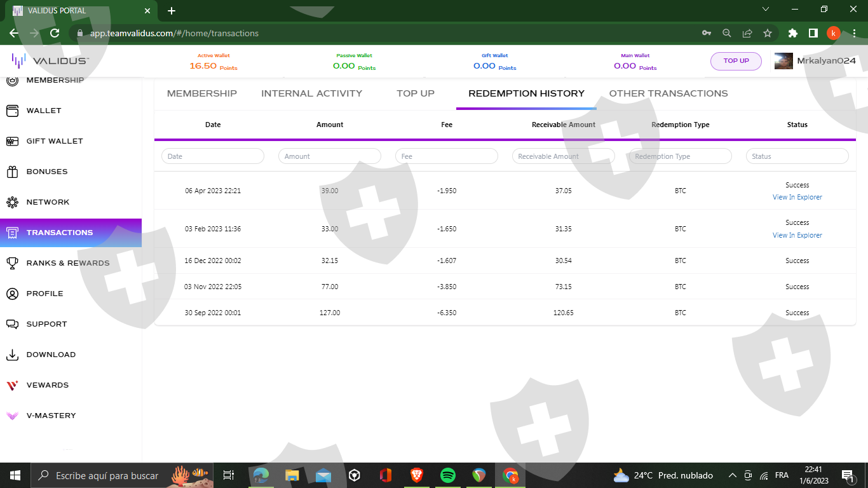Expand the tab search chevron
The image size is (868, 488).
tap(766, 10)
